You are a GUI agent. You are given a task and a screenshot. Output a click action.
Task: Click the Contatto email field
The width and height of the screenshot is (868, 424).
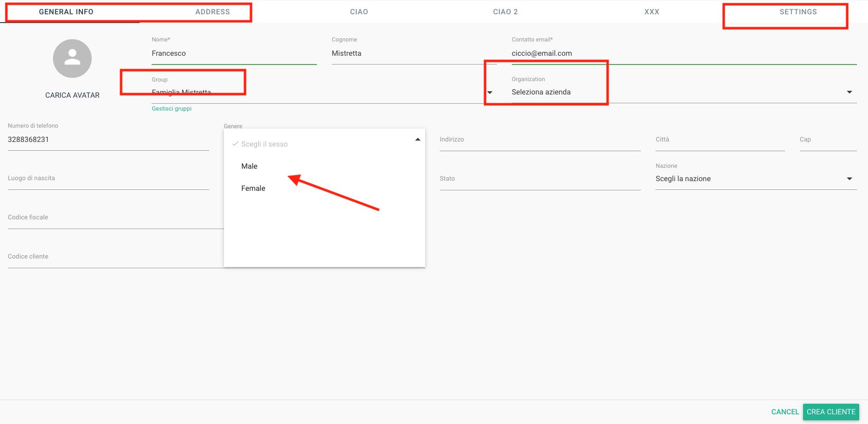click(x=683, y=53)
